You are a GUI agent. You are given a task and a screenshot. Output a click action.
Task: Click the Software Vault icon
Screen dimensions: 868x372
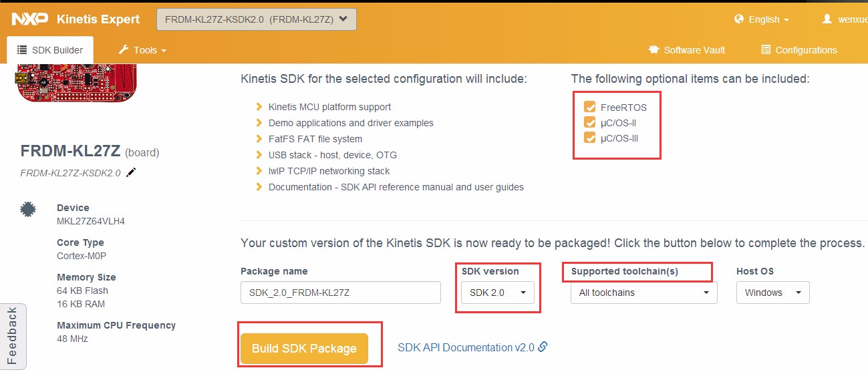pyautogui.click(x=654, y=50)
